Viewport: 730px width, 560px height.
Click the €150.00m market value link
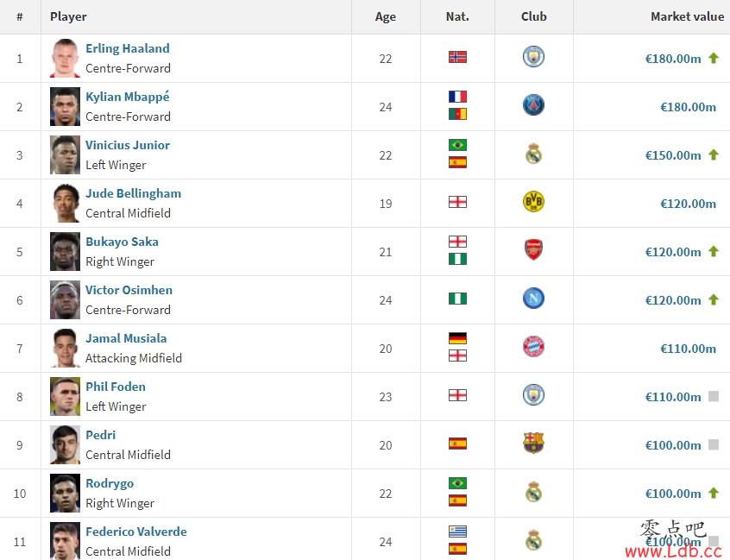point(673,155)
